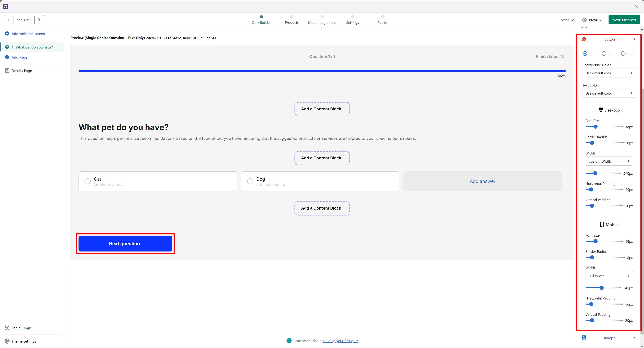Click the Finish later text
This screenshot has height=348, width=644.
[547, 57]
